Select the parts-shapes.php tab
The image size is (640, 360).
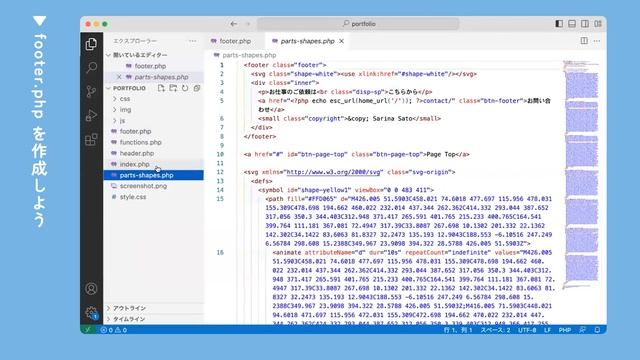pyautogui.click(x=307, y=41)
